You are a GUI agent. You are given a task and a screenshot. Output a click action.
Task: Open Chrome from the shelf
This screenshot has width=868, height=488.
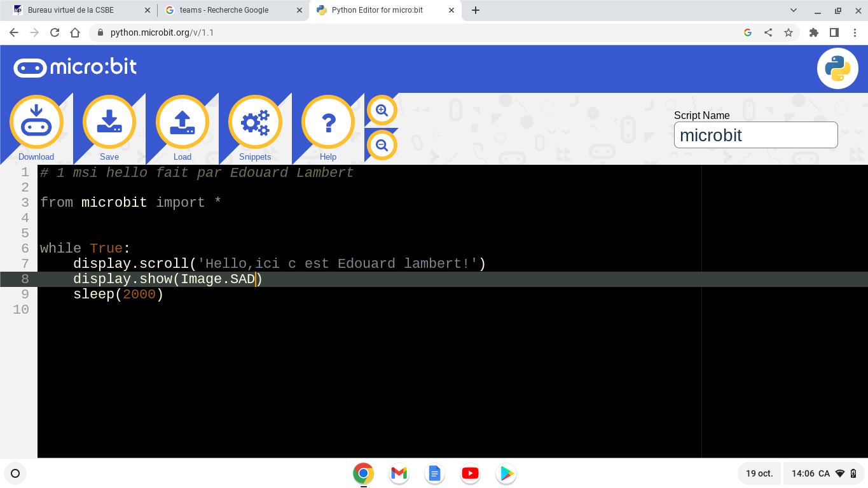pos(363,473)
